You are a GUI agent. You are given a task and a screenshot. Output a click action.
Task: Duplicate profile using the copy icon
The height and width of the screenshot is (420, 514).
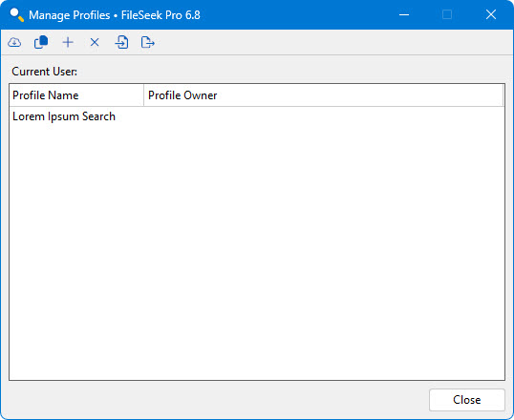41,42
